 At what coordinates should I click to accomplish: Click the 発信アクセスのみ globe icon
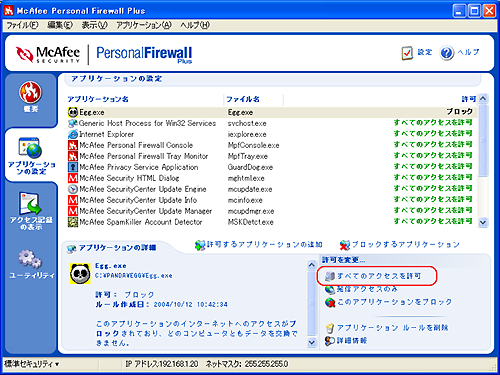pos(330,289)
